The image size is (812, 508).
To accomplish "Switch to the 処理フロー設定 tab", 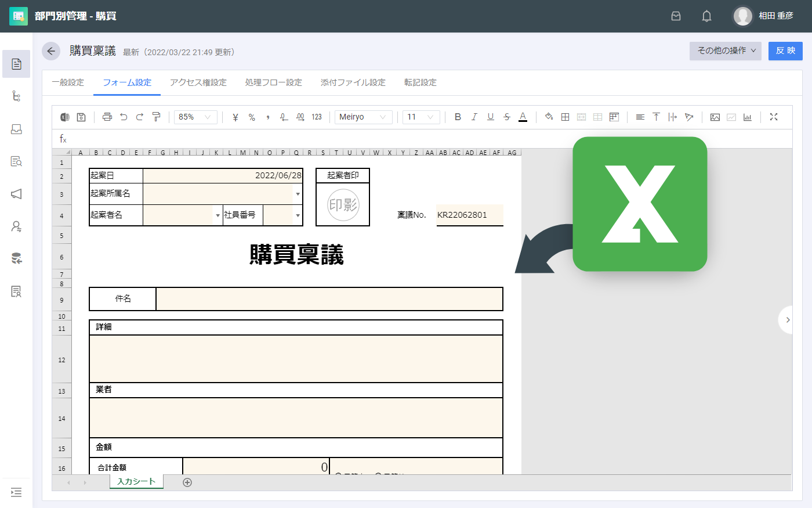I will click(x=274, y=82).
